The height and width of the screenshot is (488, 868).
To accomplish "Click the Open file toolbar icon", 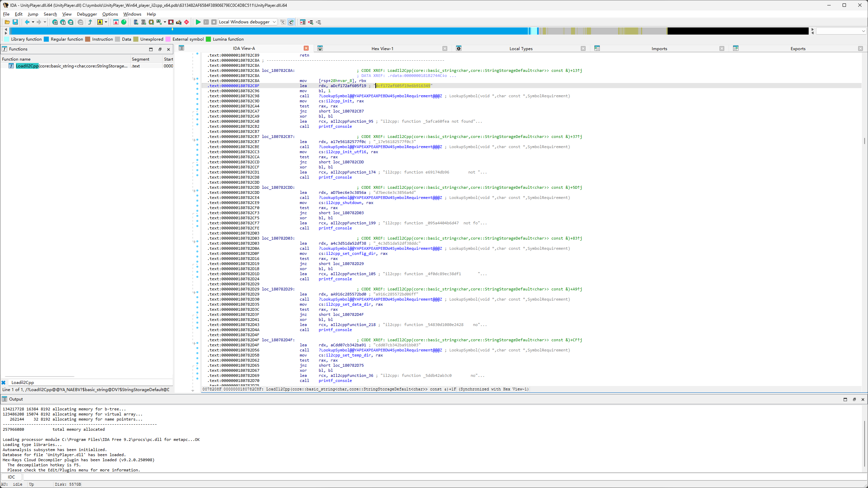I will point(7,22).
